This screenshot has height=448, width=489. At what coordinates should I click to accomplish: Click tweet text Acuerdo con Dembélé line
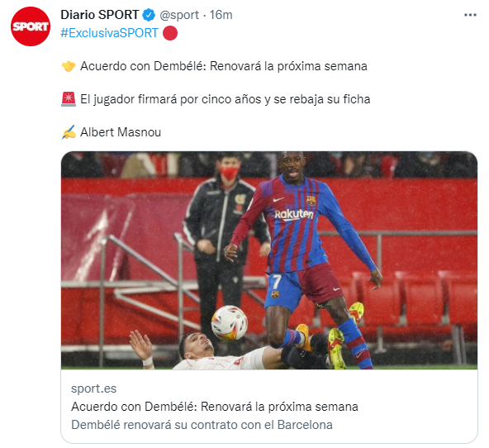(224, 66)
